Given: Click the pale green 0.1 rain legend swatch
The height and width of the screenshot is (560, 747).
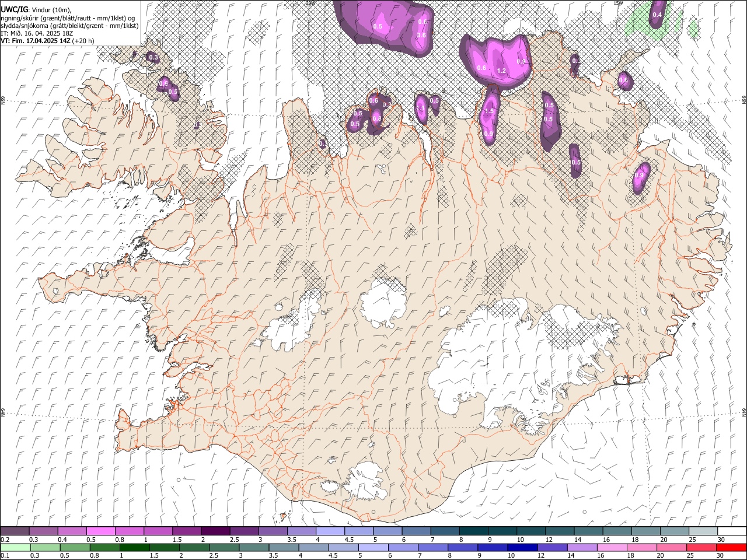Looking at the screenshot, I should (15, 548).
